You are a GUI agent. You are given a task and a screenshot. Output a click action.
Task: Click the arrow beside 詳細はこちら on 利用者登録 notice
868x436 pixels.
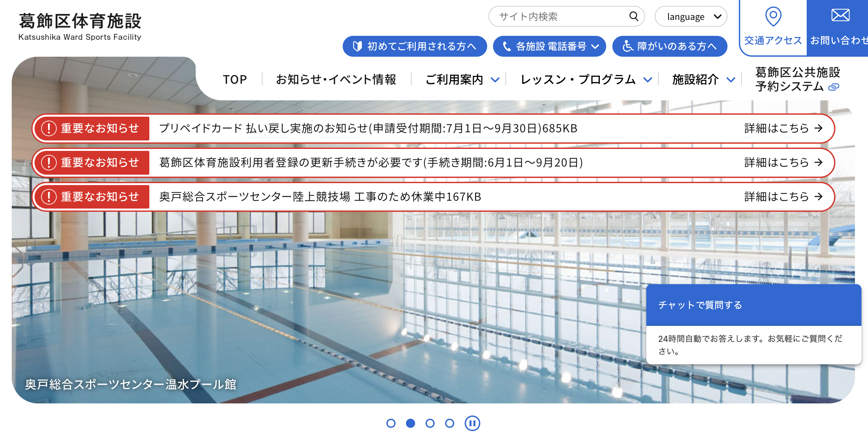point(818,163)
